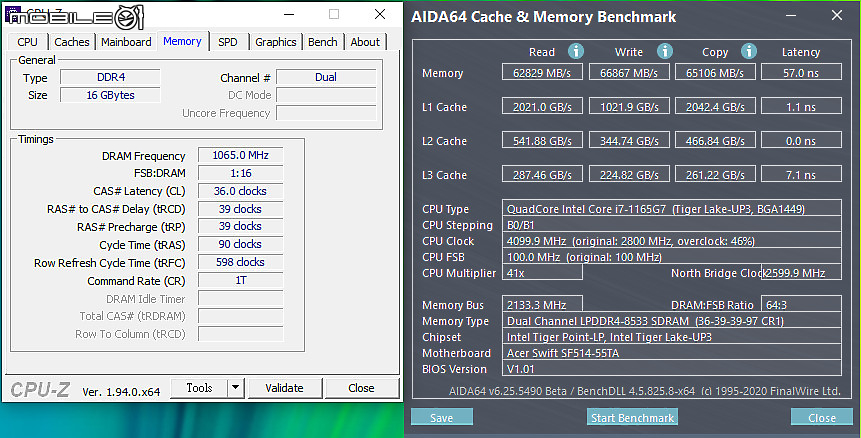
Task: Click the CAS# Latency 36.0 clocks value
Action: [x=241, y=191]
